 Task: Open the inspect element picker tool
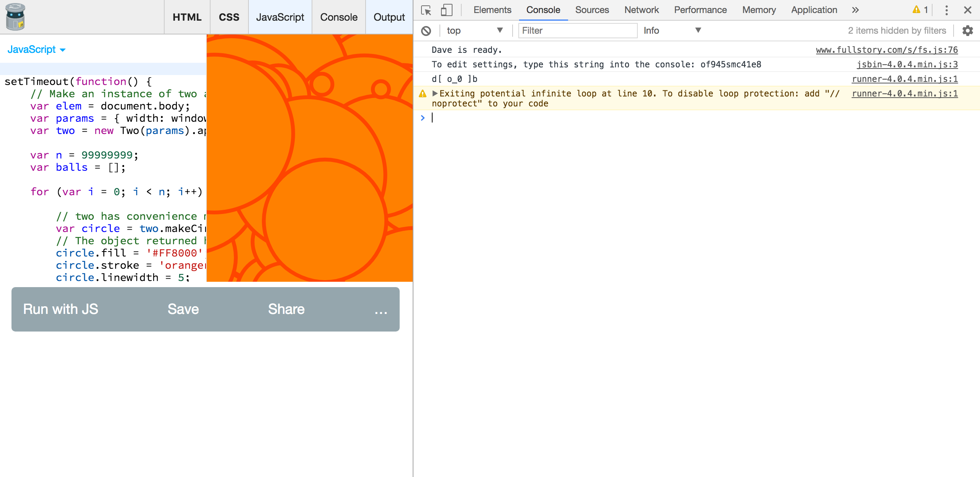coord(426,10)
